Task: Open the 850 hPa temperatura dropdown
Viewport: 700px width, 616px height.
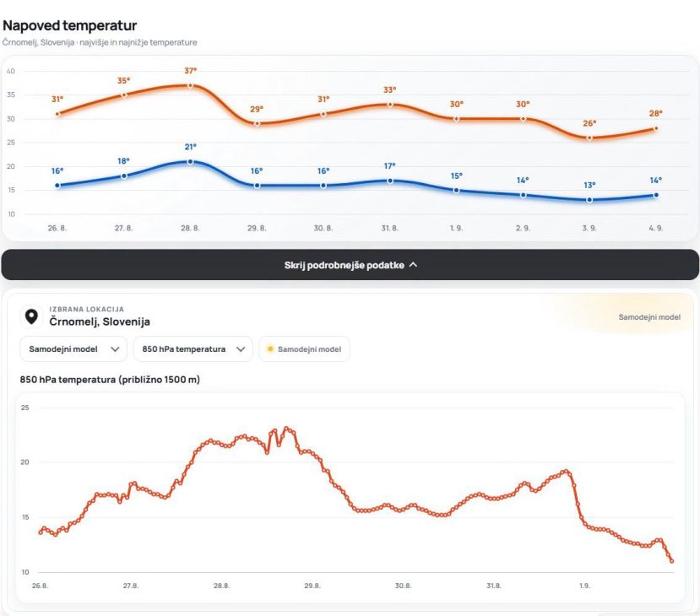Action: [193, 349]
